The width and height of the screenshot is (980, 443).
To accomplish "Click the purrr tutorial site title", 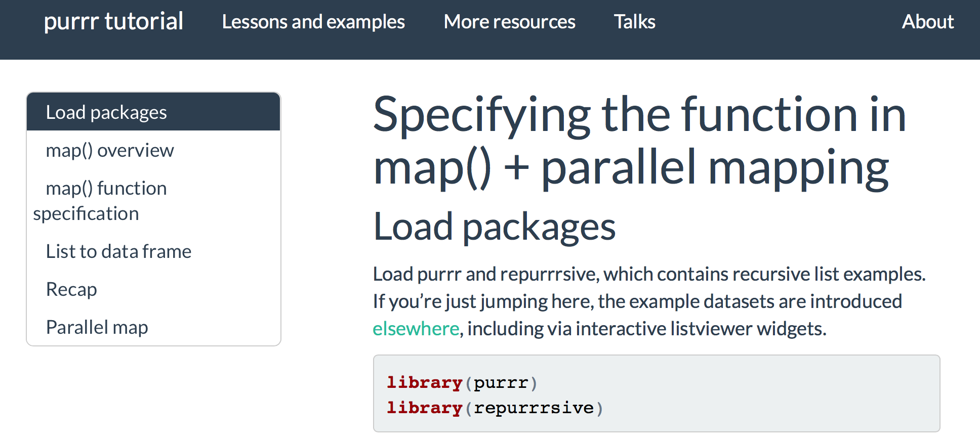I will point(113,22).
